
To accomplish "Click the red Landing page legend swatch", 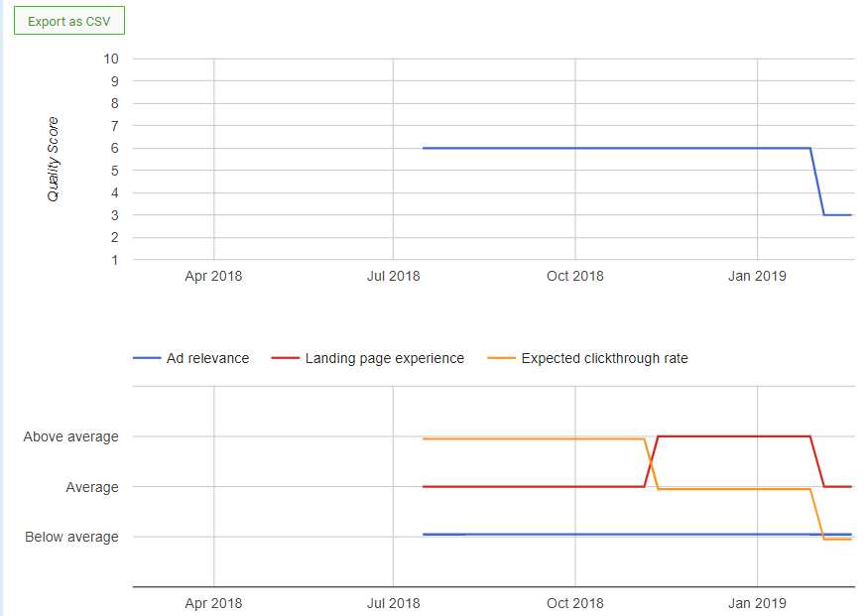I will [x=285, y=359].
